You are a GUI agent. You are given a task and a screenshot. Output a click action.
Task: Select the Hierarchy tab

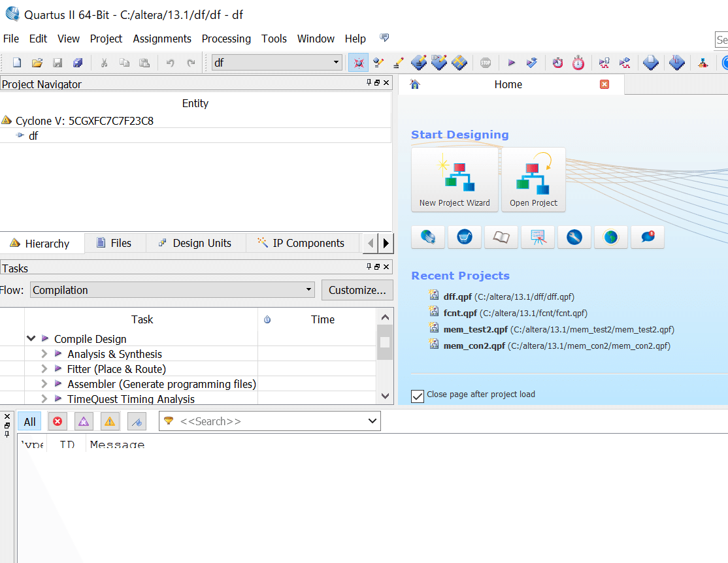pos(41,244)
